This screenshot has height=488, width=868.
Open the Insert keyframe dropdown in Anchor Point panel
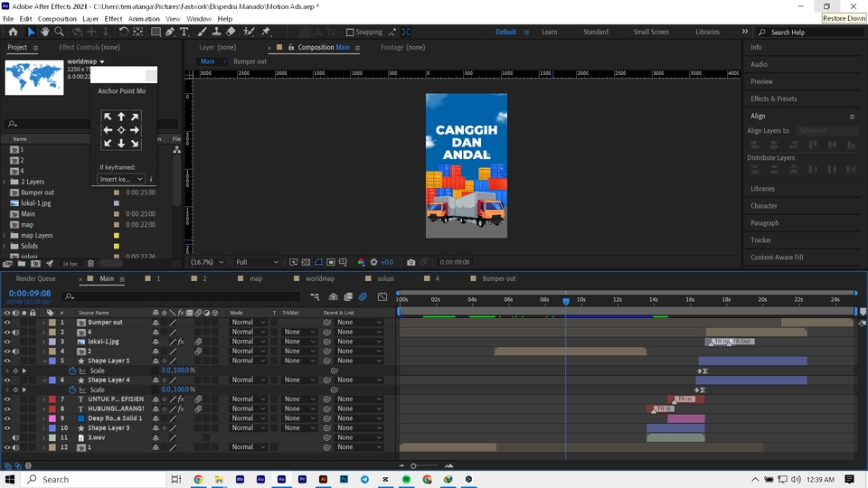120,179
